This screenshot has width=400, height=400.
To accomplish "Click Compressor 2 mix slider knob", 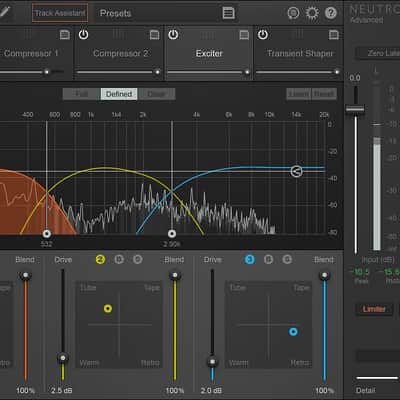I will pyautogui.click(x=157, y=72).
